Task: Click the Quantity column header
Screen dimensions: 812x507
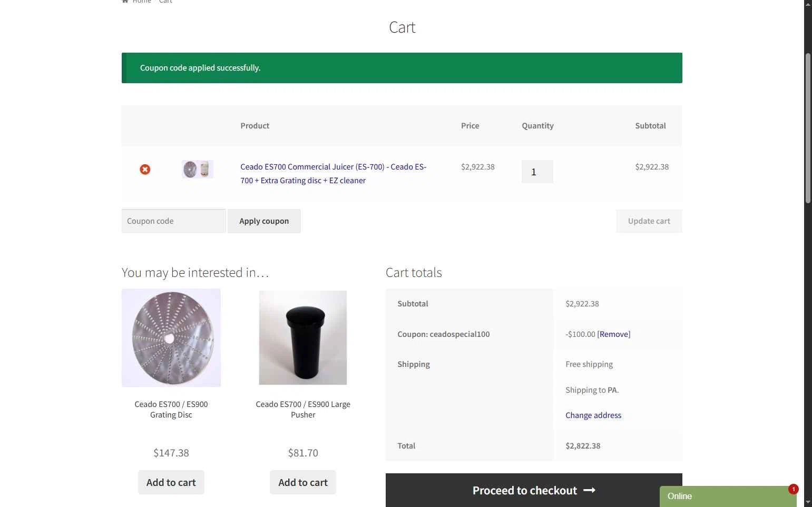Action: click(x=537, y=126)
